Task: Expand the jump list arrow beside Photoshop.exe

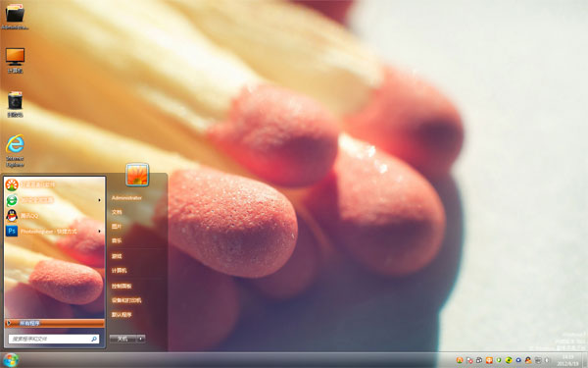Action: [99, 232]
